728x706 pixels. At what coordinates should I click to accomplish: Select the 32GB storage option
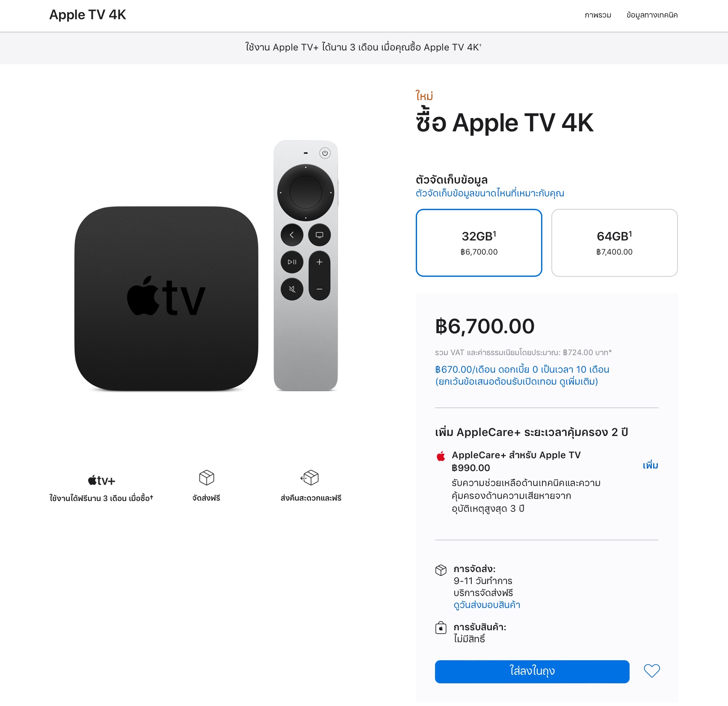pos(479,243)
